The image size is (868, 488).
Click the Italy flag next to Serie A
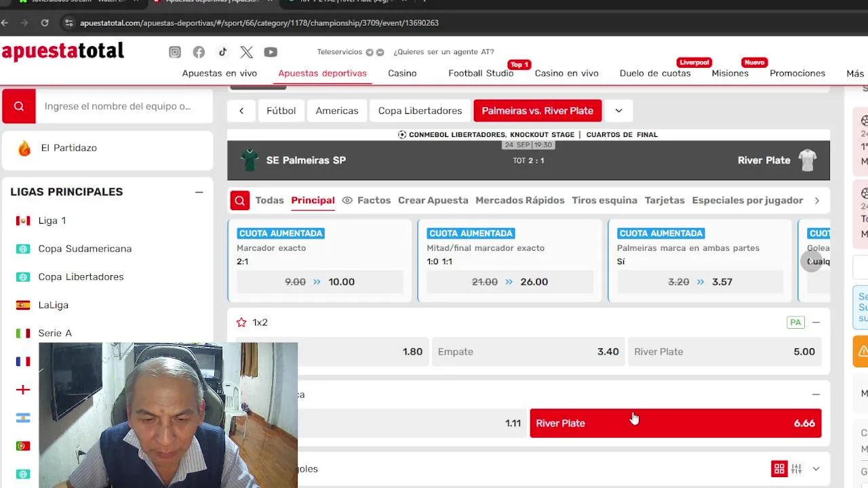23,333
